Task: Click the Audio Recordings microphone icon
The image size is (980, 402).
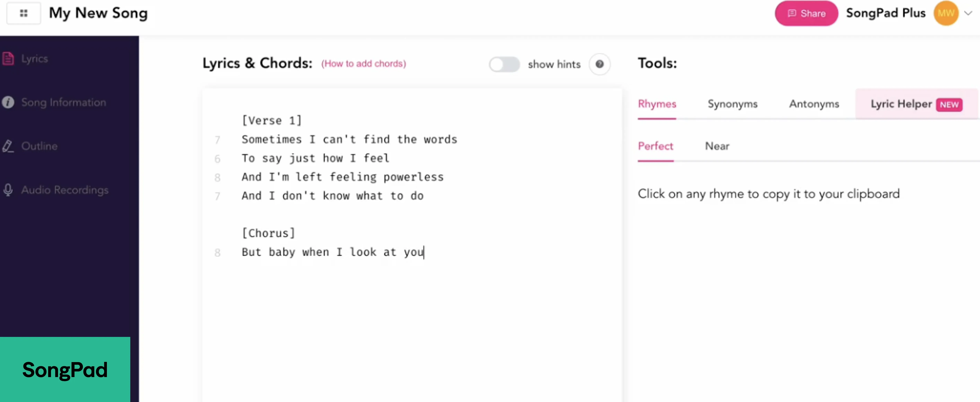Action: point(8,190)
